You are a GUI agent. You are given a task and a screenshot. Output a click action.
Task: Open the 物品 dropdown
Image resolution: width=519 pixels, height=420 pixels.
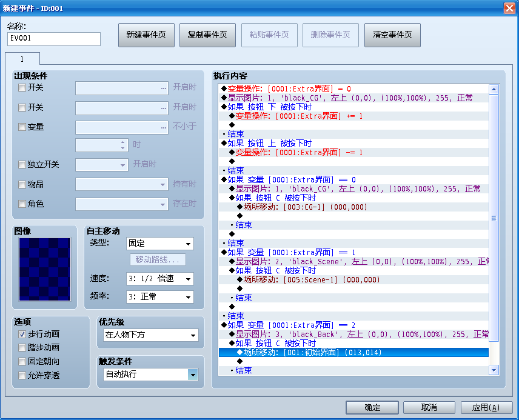coord(122,184)
